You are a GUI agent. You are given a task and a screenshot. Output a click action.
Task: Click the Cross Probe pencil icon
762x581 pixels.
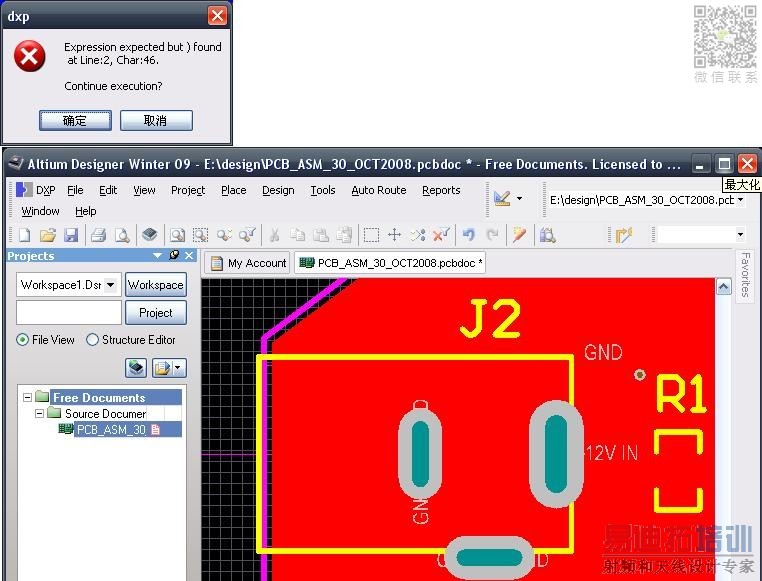(x=520, y=236)
